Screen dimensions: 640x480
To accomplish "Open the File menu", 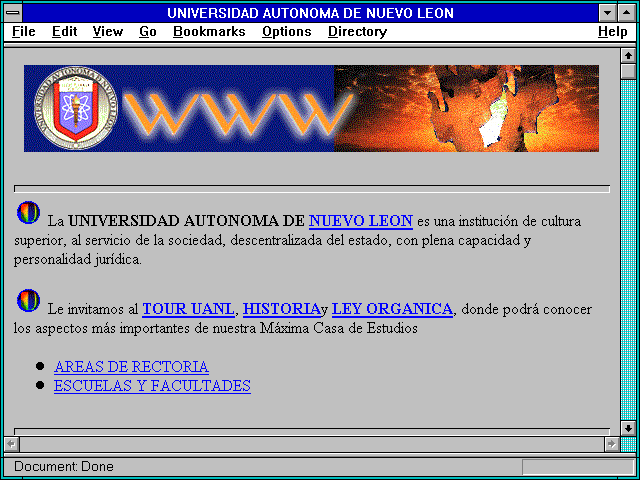I will click(24, 32).
